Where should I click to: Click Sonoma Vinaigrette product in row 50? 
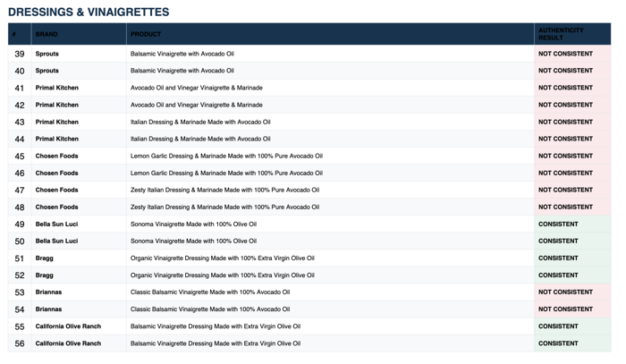click(194, 241)
